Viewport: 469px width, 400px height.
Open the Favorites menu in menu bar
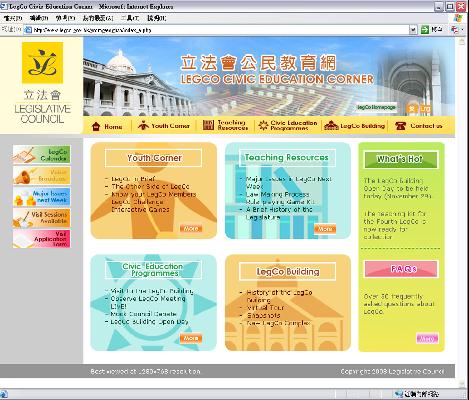[98, 18]
